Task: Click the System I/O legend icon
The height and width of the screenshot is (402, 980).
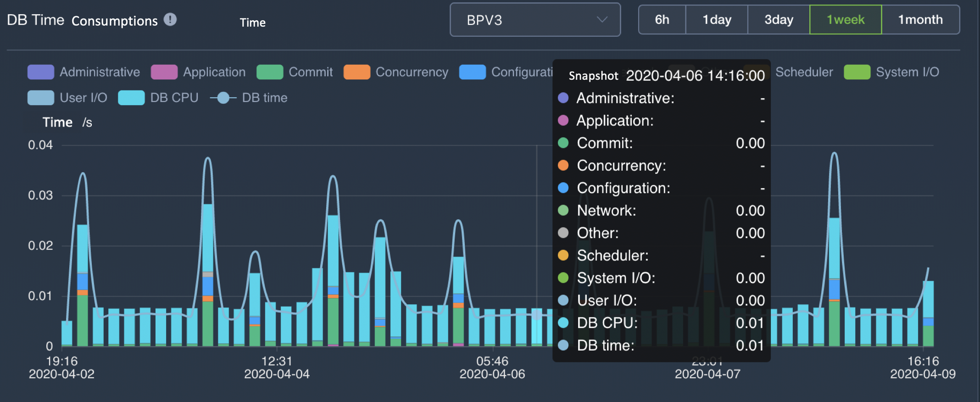Action: [x=857, y=72]
